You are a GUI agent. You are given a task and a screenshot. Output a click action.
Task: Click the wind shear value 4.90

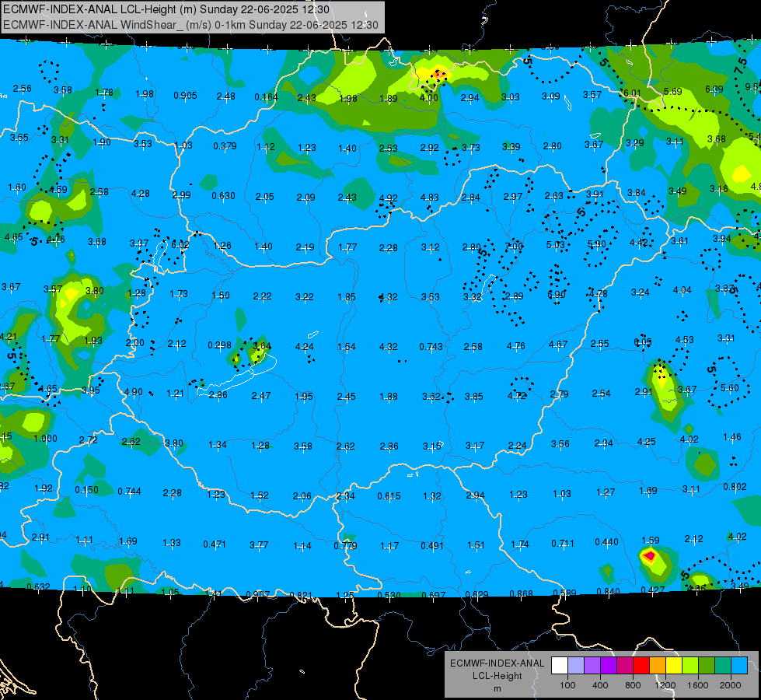(134, 391)
